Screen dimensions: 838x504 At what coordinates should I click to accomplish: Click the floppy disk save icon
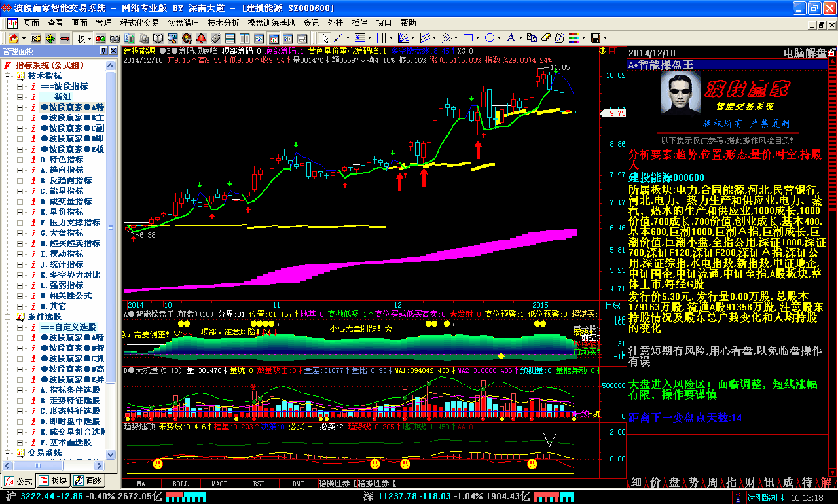click(596, 38)
